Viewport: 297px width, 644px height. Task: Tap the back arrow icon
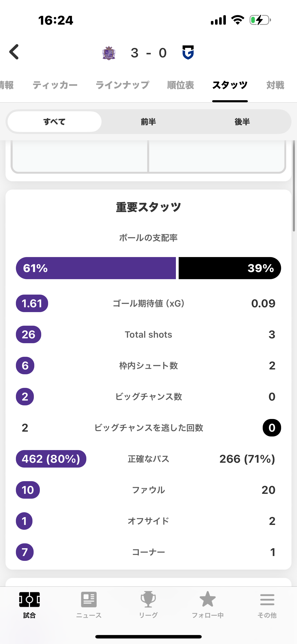[14, 52]
